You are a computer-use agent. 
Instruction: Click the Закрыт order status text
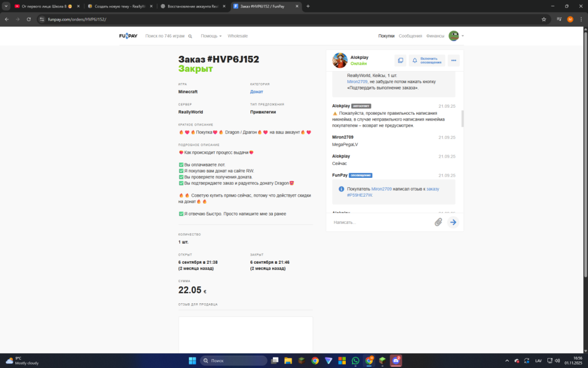tap(195, 69)
